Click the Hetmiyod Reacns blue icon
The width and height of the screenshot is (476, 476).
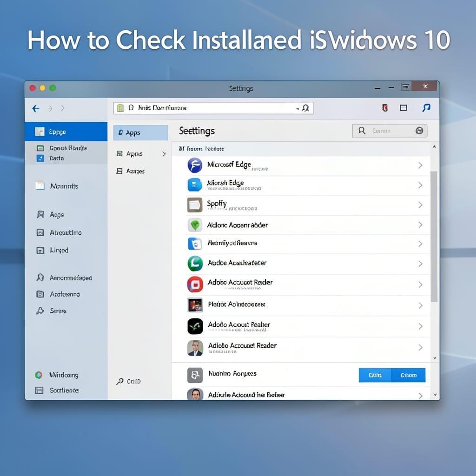195,244
